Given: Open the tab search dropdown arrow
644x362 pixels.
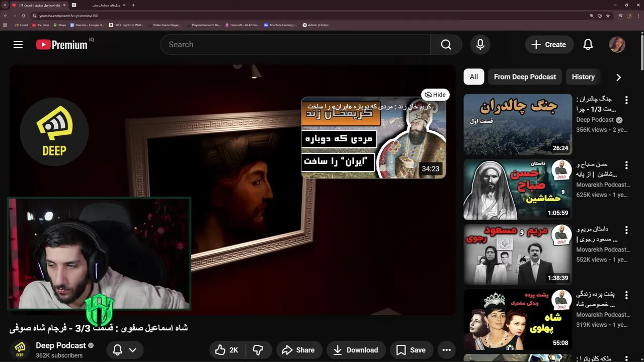Looking at the screenshot, I should pos(5,5).
